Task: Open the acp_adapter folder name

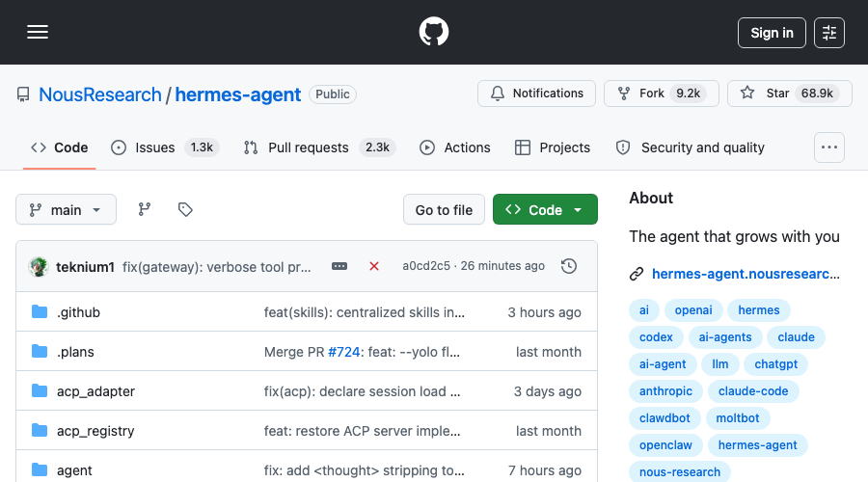Action: point(95,391)
